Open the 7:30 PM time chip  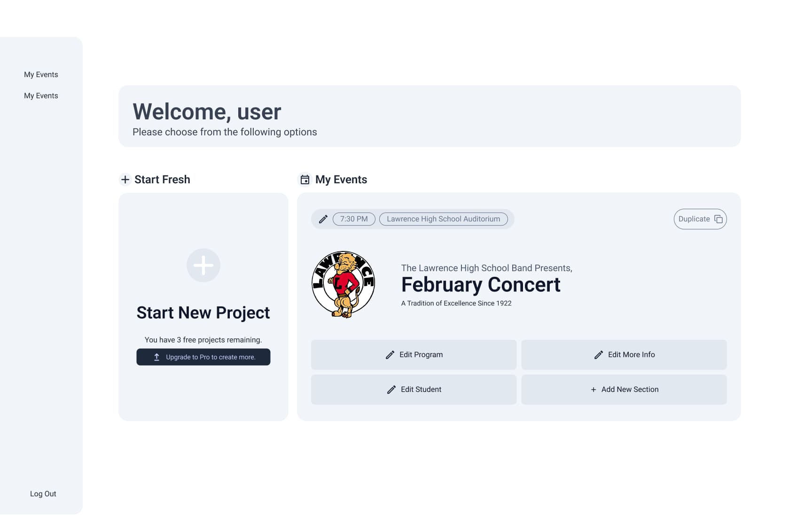[x=353, y=219]
